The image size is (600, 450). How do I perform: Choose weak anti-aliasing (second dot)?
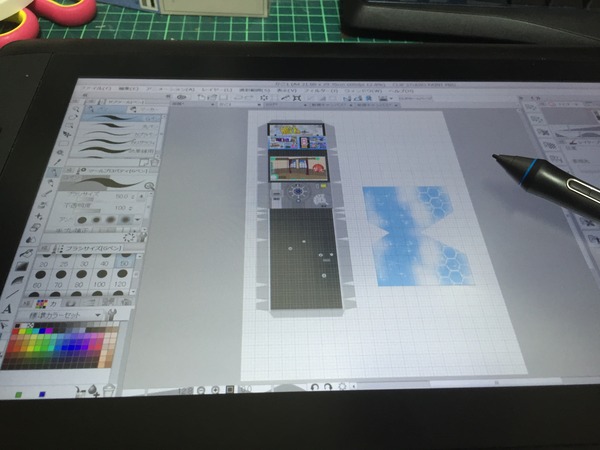click(96, 220)
